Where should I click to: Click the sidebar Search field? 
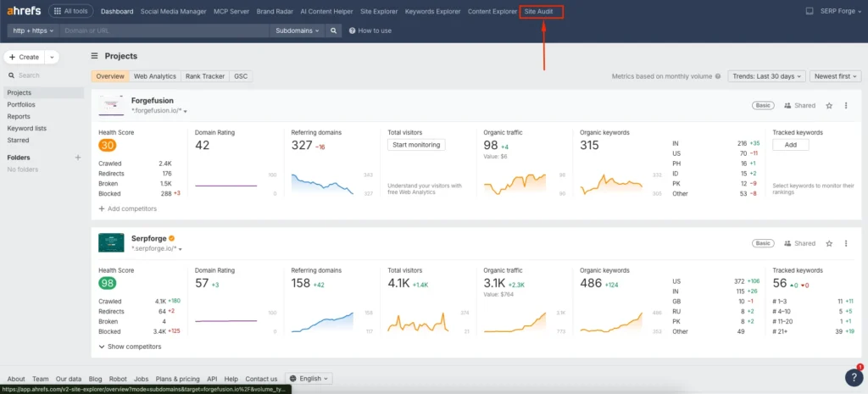(42, 75)
